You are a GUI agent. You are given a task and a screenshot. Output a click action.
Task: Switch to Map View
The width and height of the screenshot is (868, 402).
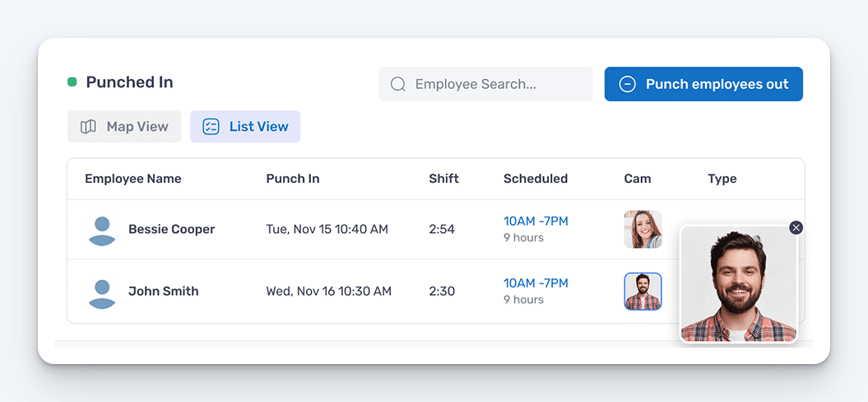click(124, 127)
